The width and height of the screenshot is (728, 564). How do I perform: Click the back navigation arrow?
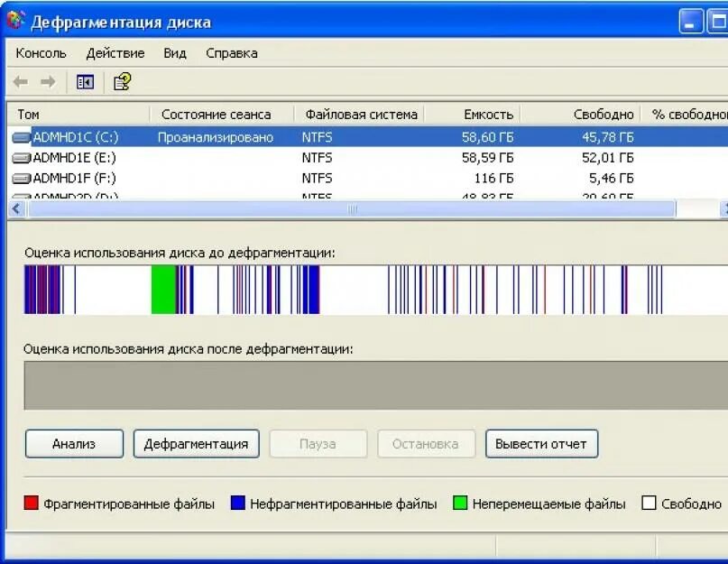pyautogui.click(x=20, y=81)
